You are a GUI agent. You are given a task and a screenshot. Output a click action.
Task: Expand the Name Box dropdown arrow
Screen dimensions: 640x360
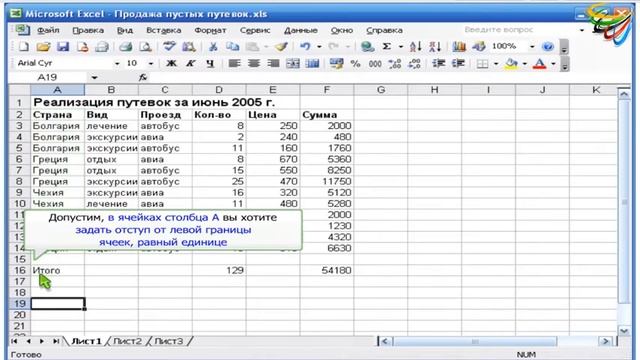click(94, 77)
